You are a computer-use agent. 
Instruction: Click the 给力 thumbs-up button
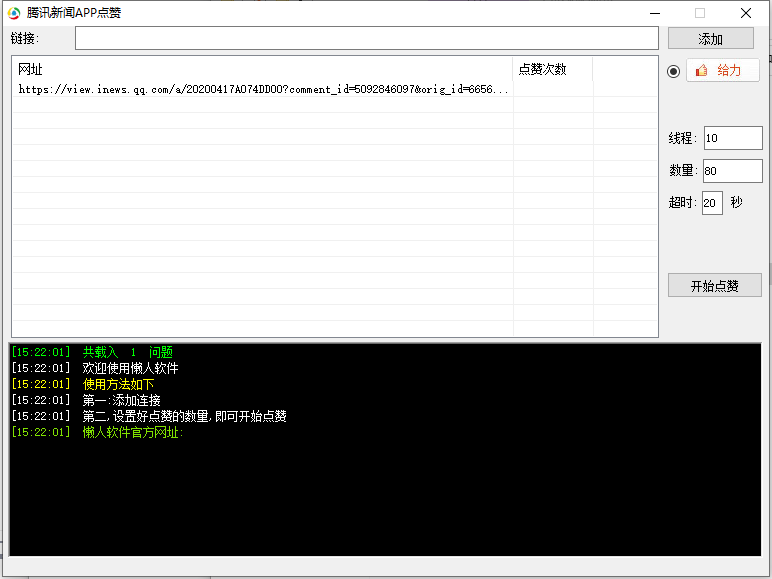(723, 70)
